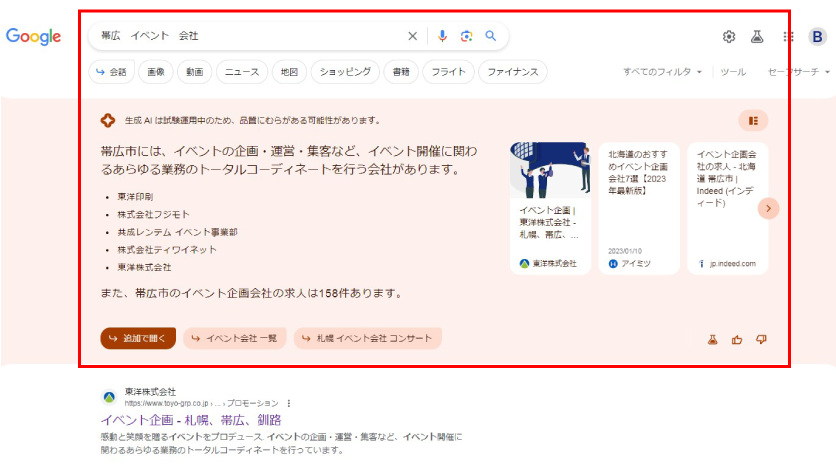Toggle the AI overview layout view button
The width and height of the screenshot is (836, 473).
pos(753,121)
